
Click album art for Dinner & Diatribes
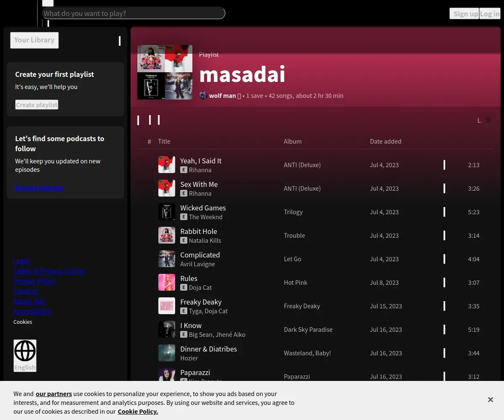[x=167, y=353]
